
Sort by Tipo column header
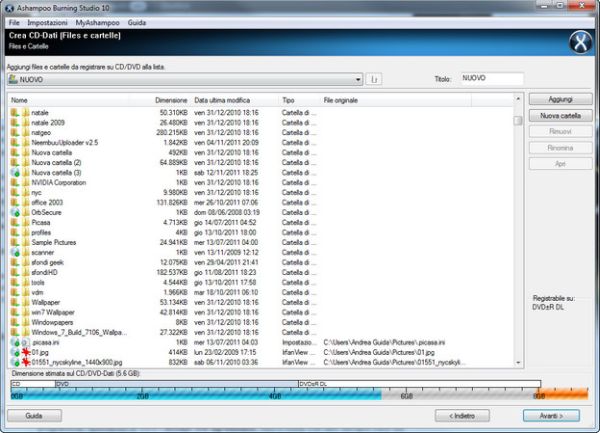[x=300, y=100]
